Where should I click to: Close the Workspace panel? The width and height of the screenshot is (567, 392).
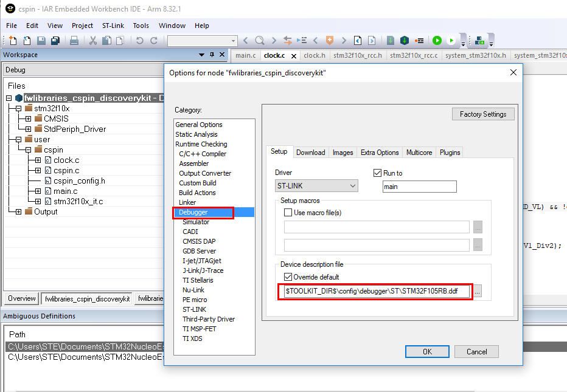pyautogui.click(x=222, y=55)
